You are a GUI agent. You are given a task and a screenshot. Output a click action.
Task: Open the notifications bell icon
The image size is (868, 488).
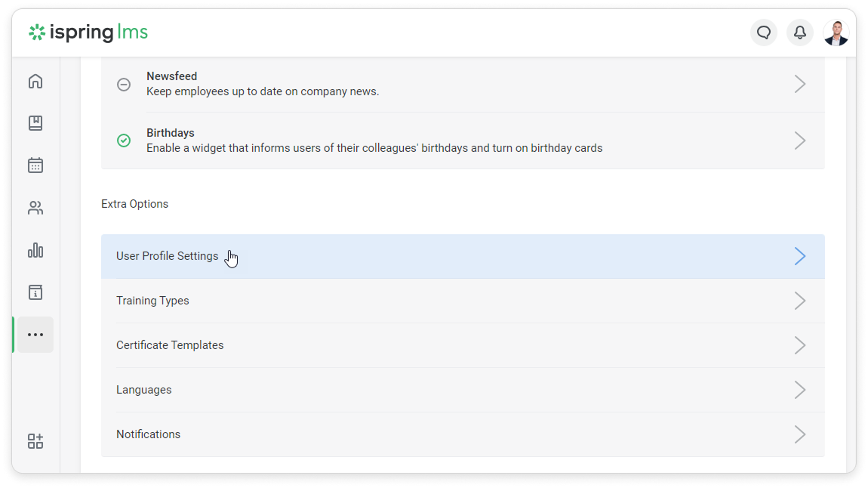(800, 32)
